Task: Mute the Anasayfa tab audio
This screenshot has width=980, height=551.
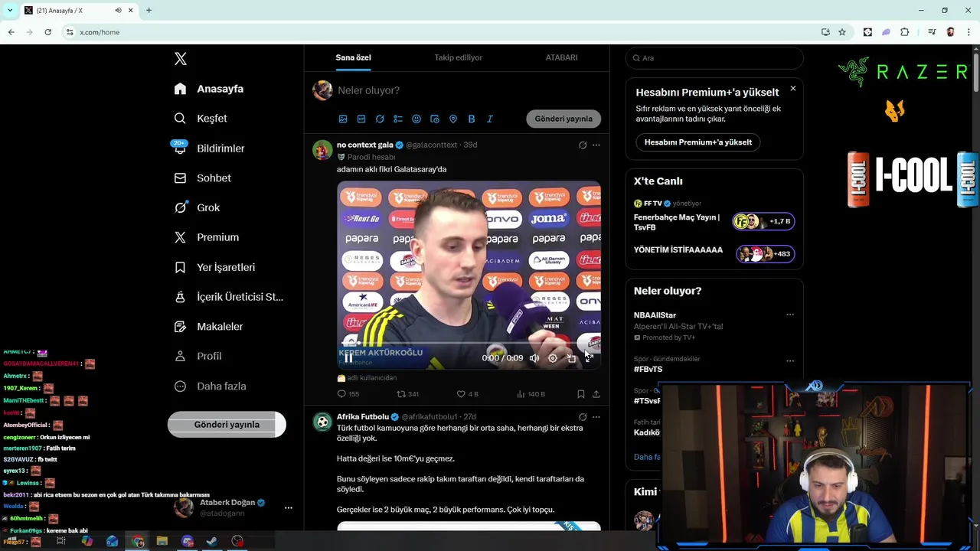Action: 118,10
